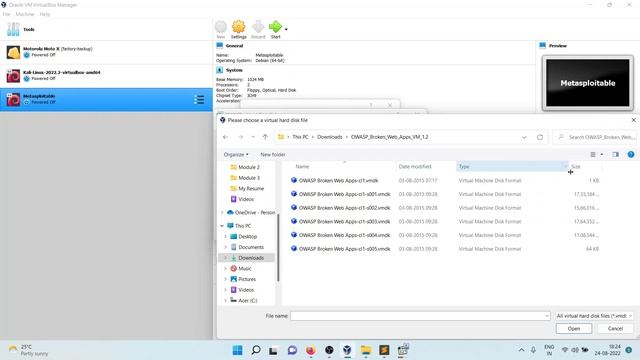The width and height of the screenshot is (640, 360).
Task: Toggle the preview pane icon
Action: (x=616, y=155)
